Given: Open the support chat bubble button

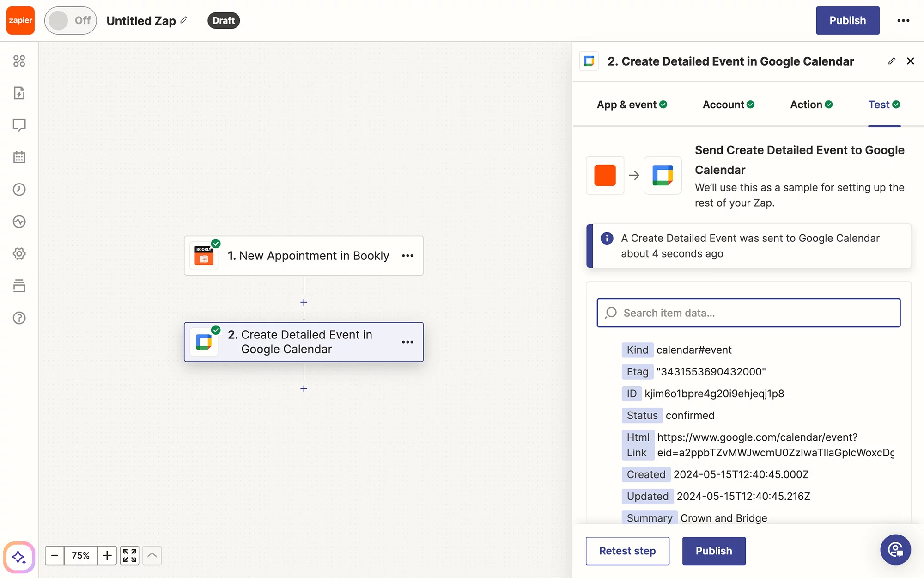Looking at the screenshot, I should point(895,550).
